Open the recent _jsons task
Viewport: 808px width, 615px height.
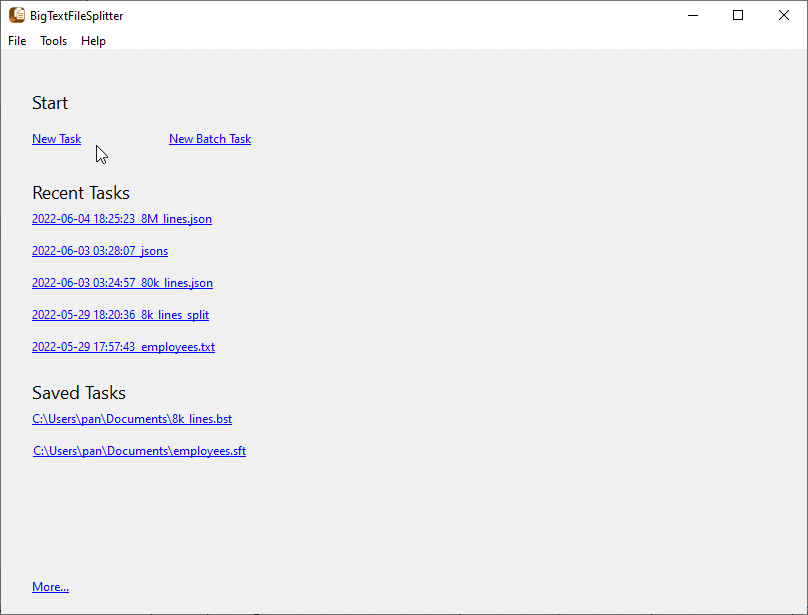tap(100, 251)
